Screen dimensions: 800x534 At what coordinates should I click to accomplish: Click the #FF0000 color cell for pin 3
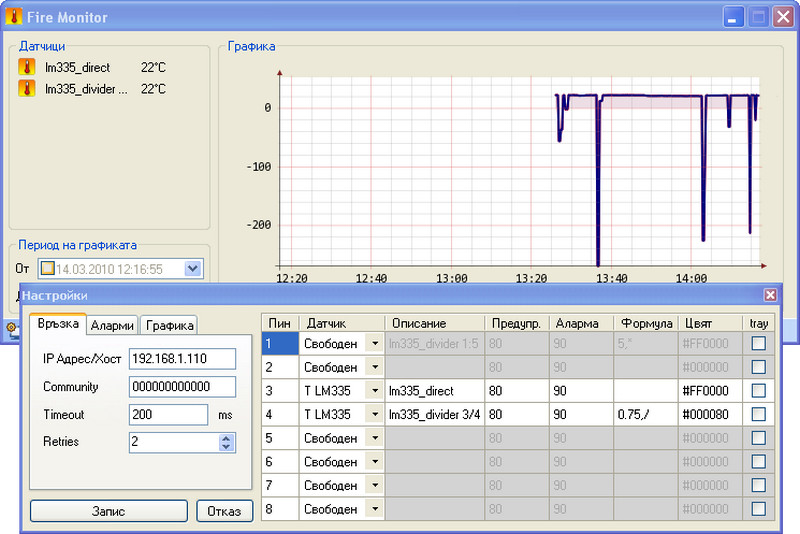710,391
